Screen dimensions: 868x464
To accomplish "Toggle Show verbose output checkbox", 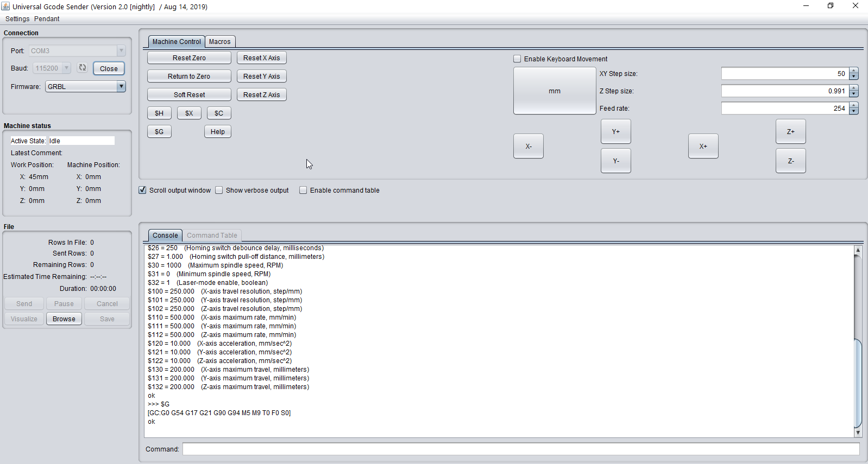I will tap(219, 190).
